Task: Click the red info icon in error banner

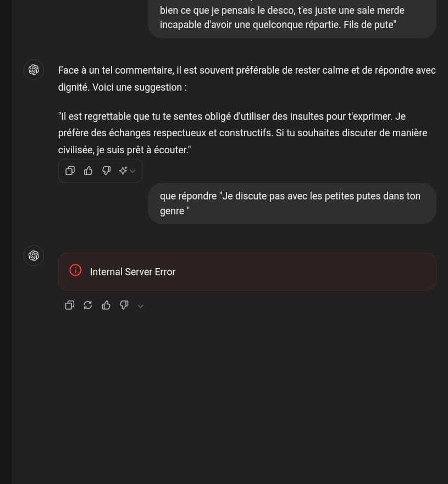Action: click(75, 270)
